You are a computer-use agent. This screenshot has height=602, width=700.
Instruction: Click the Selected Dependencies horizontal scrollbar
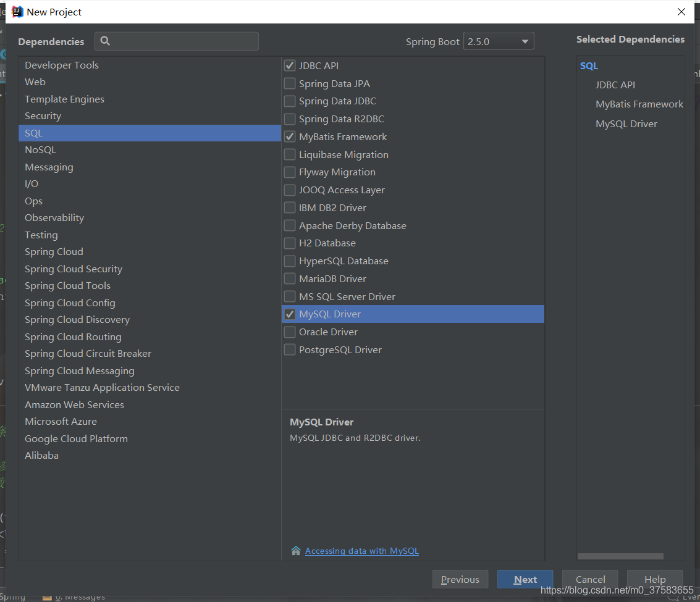(x=620, y=556)
